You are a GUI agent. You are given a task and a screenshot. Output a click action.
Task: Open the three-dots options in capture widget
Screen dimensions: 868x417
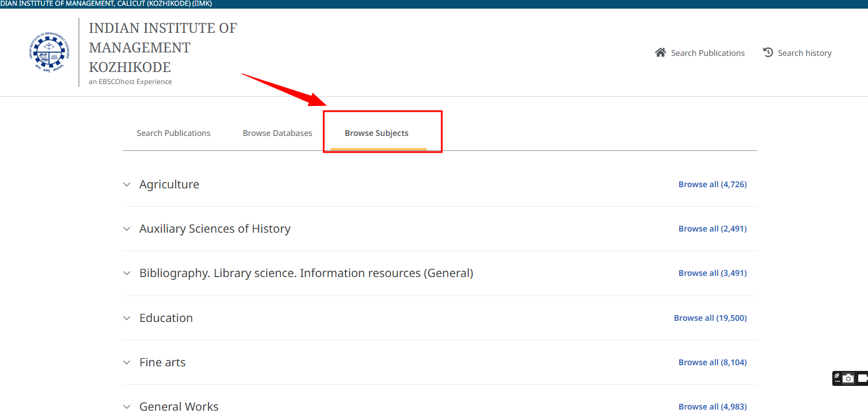(x=837, y=381)
